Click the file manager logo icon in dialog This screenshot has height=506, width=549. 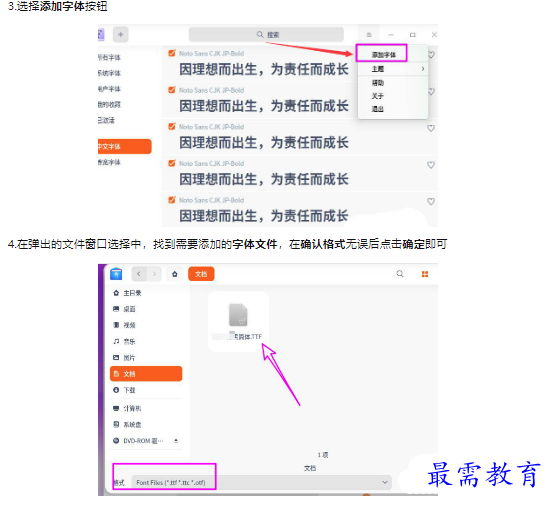click(116, 274)
